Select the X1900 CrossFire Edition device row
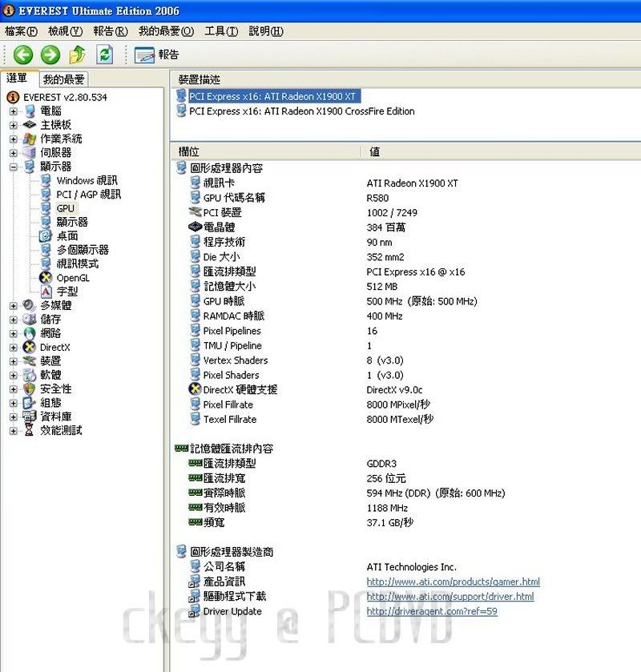The image size is (641, 672). (302, 111)
